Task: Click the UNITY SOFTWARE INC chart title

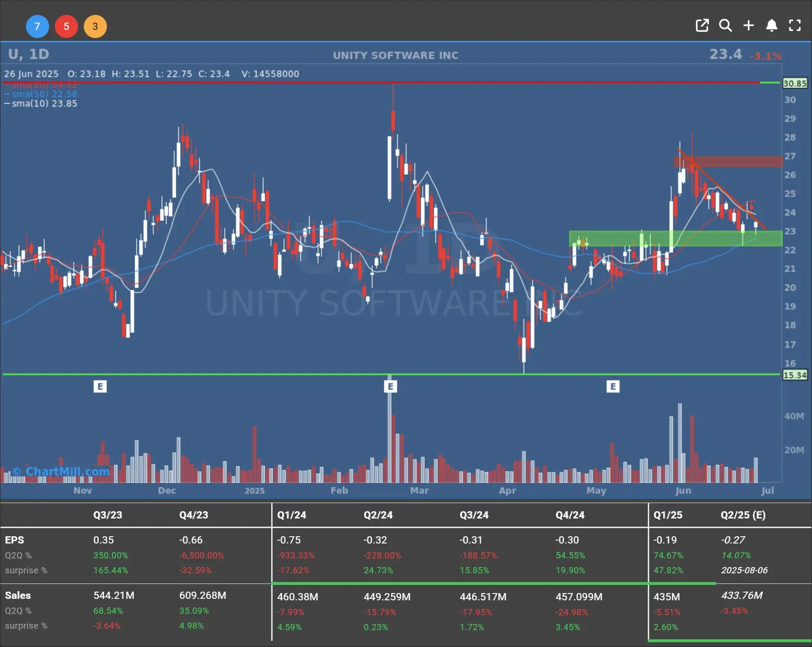Action: tap(395, 55)
